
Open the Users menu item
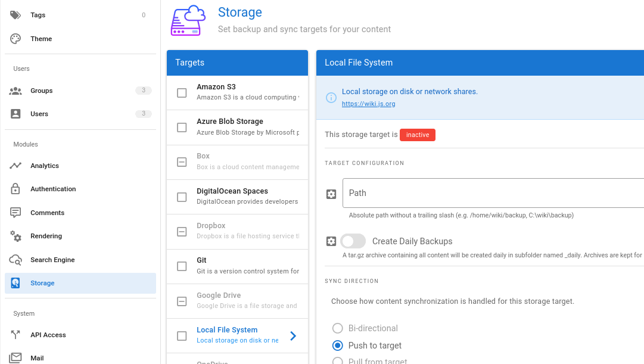39,114
